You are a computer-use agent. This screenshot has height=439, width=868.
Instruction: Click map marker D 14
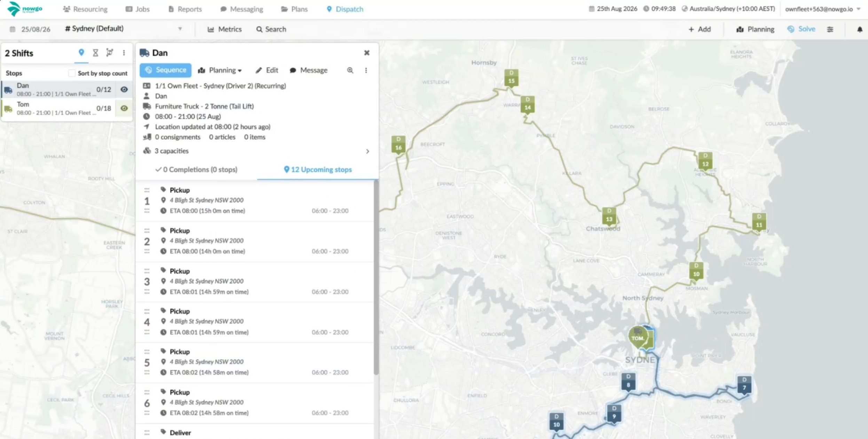528,105
